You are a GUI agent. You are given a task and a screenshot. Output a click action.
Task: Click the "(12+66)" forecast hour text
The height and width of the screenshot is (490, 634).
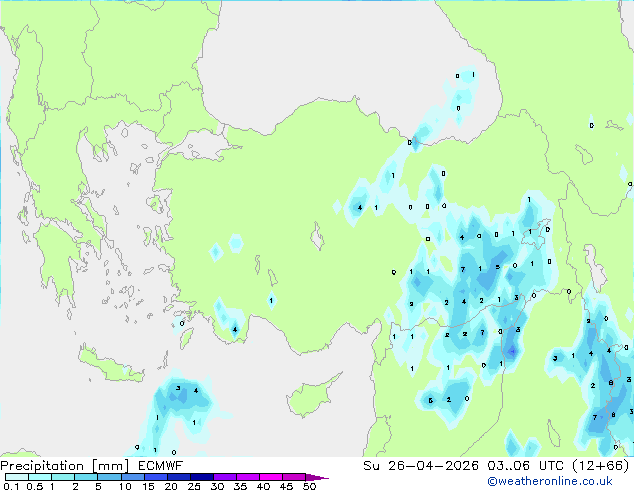pos(601,466)
